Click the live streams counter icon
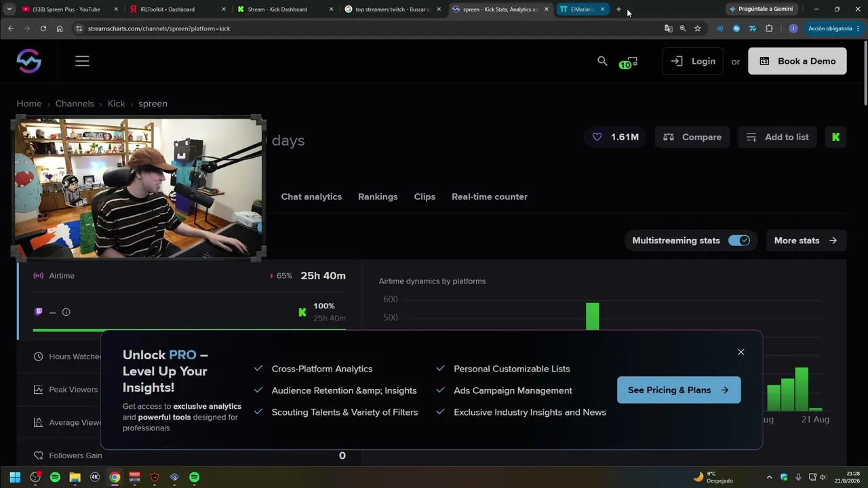 [x=629, y=62]
